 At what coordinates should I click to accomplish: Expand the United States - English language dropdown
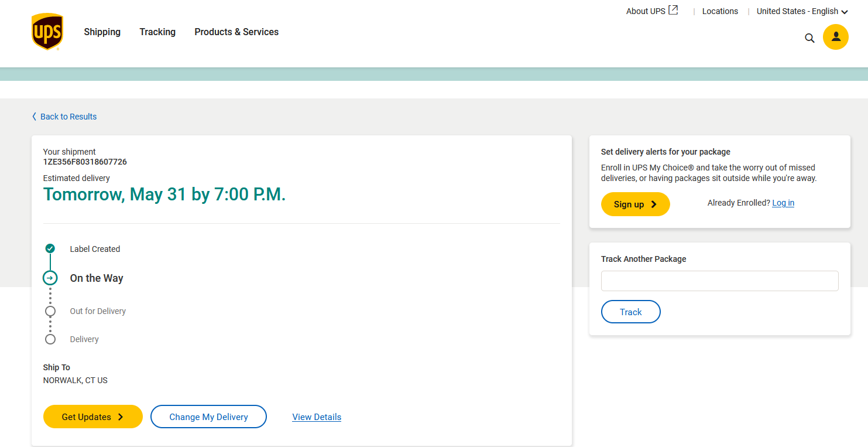tap(801, 11)
